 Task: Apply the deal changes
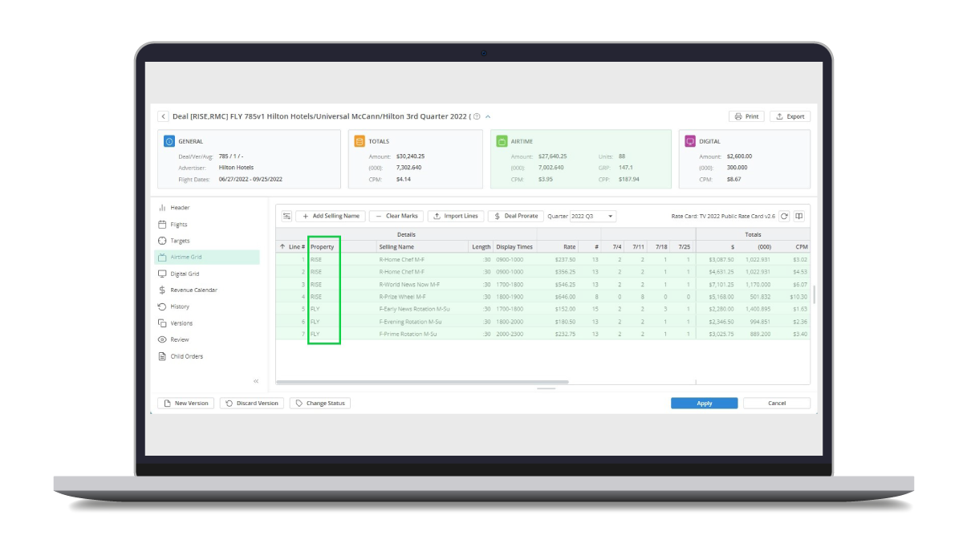coord(704,403)
